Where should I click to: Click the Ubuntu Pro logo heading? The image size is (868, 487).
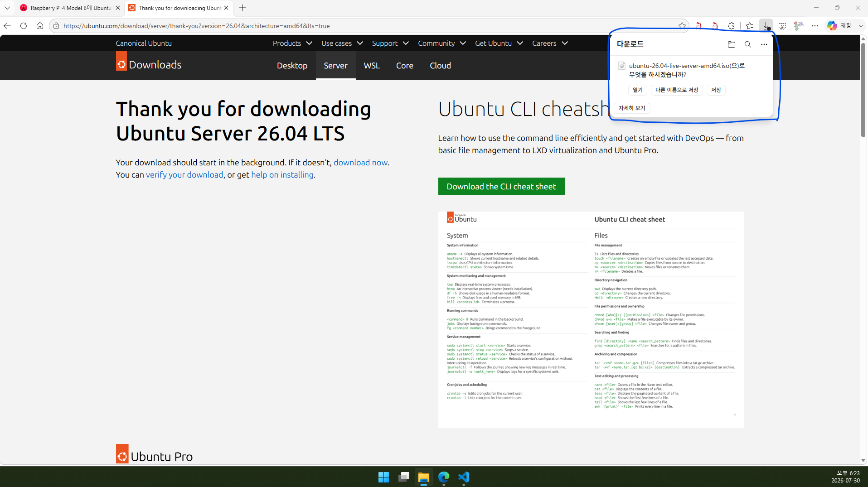point(154,454)
